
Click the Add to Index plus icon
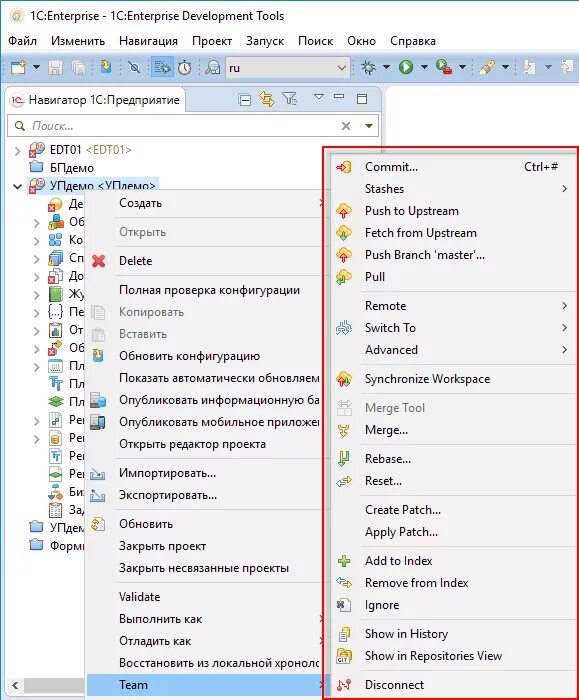[x=344, y=561]
